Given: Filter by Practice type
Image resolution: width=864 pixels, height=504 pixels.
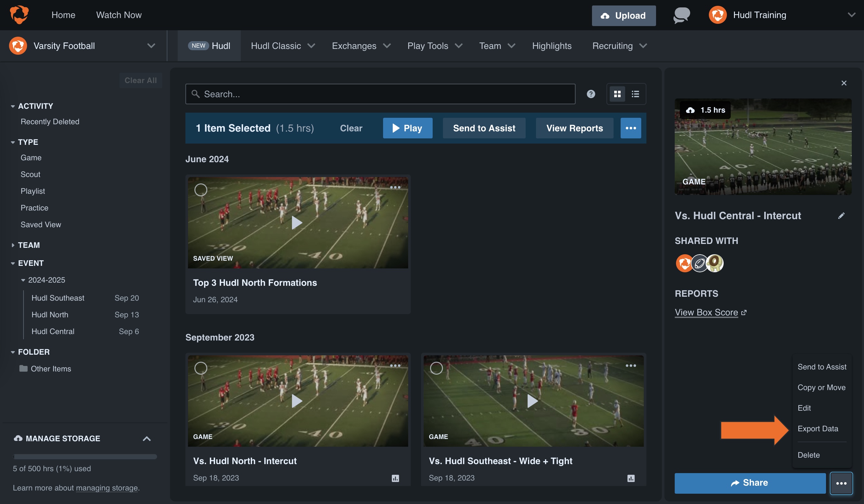Looking at the screenshot, I should point(34,208).
